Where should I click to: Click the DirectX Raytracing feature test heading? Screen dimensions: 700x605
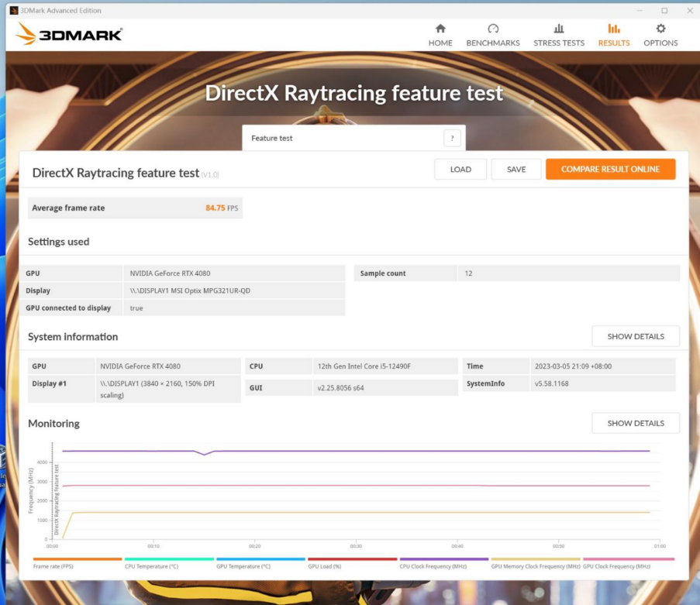[353, 93]
